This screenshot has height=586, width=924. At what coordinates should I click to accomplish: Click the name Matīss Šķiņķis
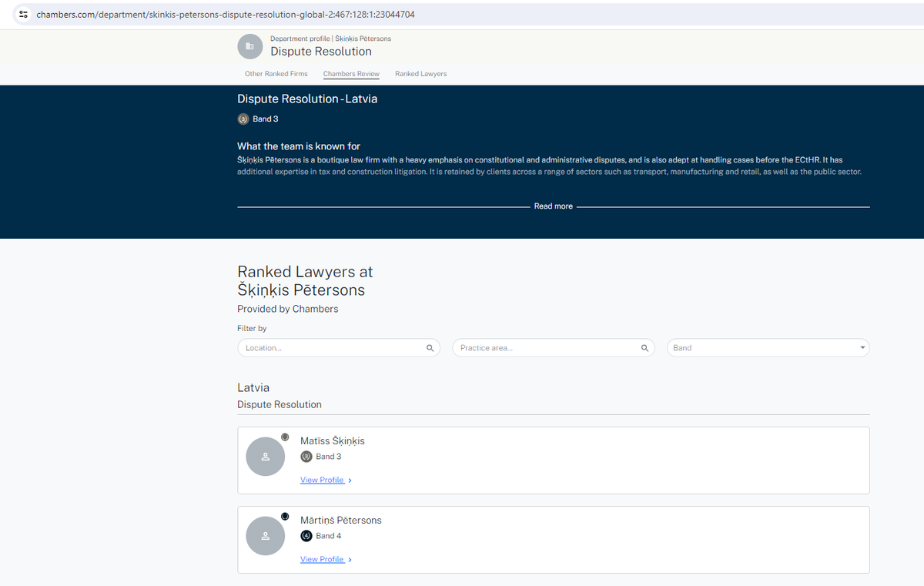tap(333, 441)
